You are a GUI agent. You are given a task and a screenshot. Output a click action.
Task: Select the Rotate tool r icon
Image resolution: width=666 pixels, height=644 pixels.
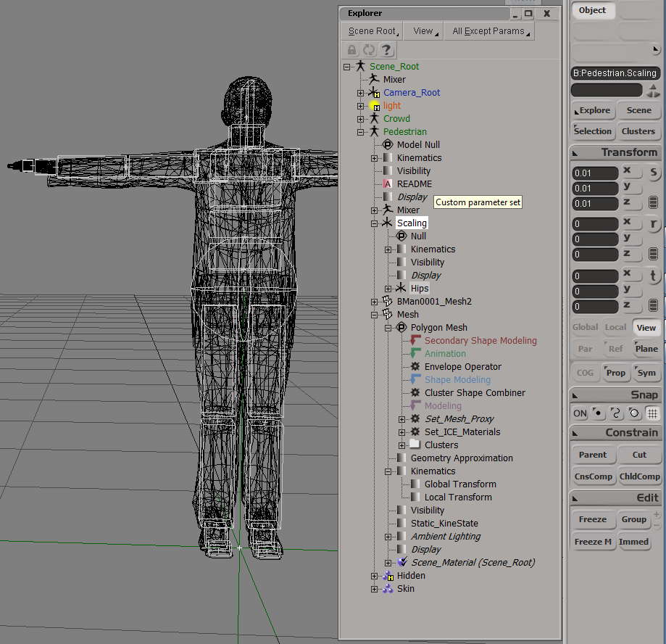(653, 224)
